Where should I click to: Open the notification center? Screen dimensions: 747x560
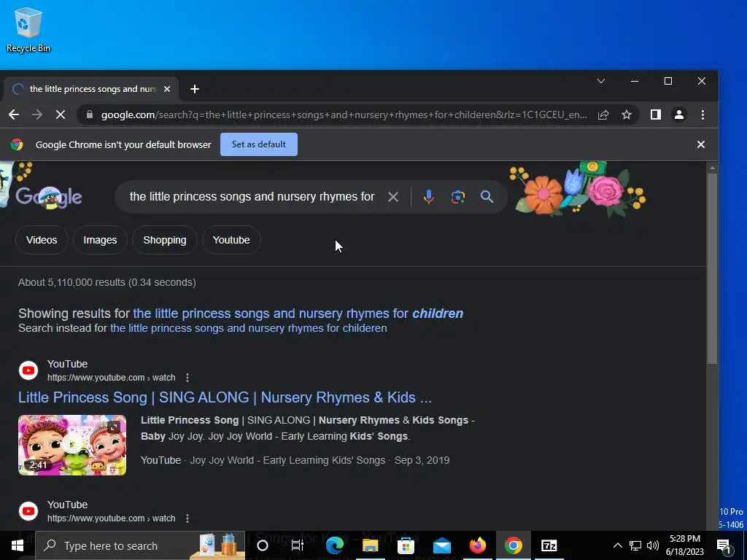(x=724, y=545)
